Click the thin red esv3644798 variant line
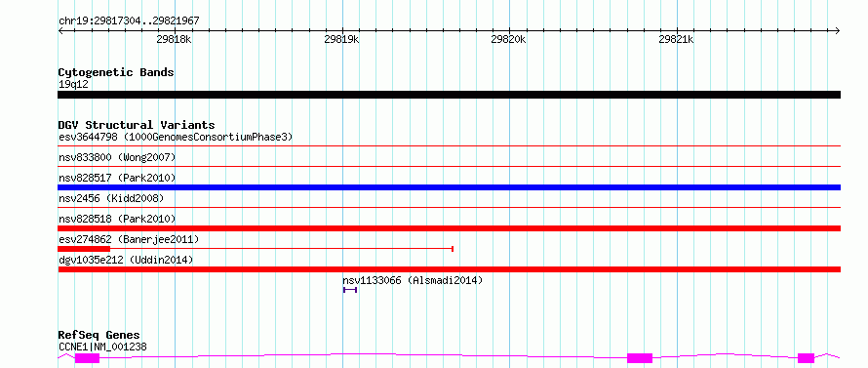The height and width of the screenshot is (368, 868). 449,146
